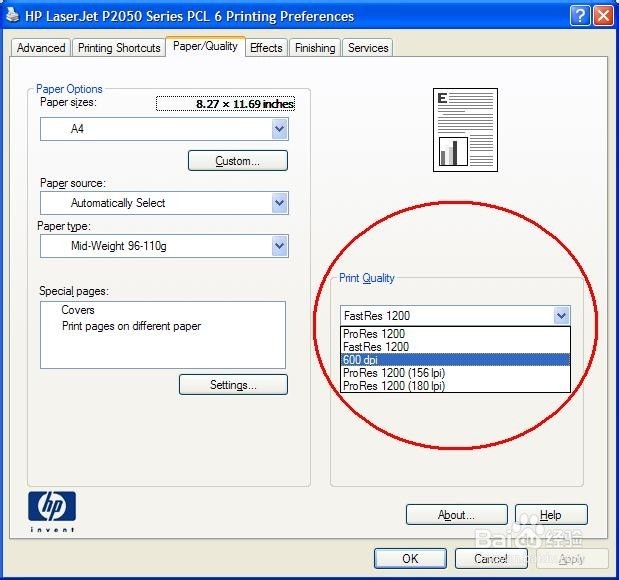Image resolution: width=619 pixels, height=580 pixels.
Task: Choose ProRes 1200 (156 lpi) option
Action: pyautogui.click(x=455, y=373)
